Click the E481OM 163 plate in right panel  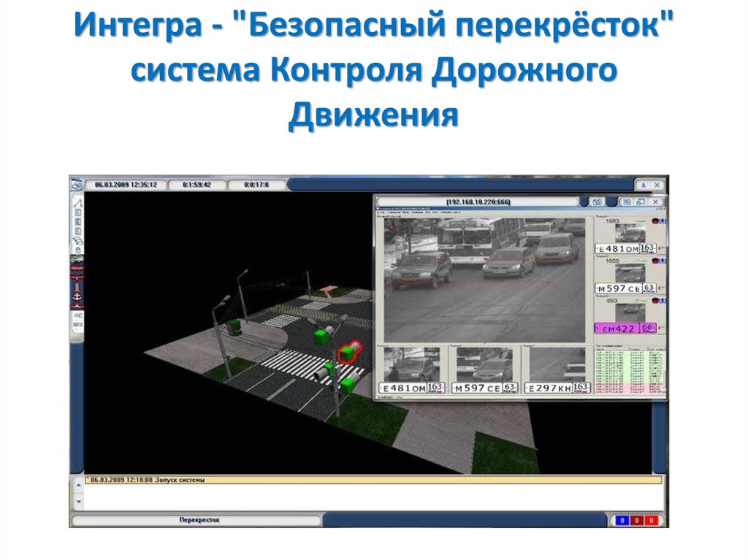click(x=625, y=248)
